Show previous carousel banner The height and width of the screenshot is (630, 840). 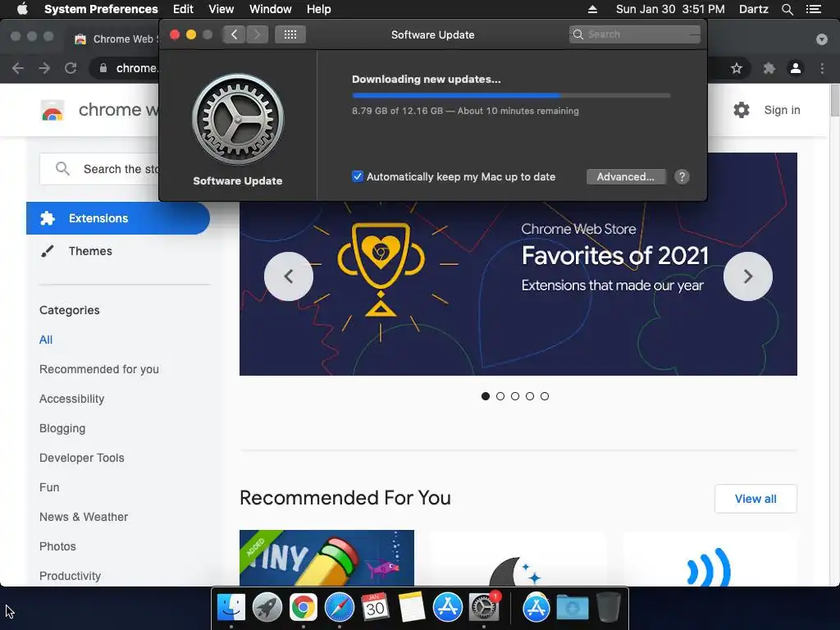[x=289, y=276]
